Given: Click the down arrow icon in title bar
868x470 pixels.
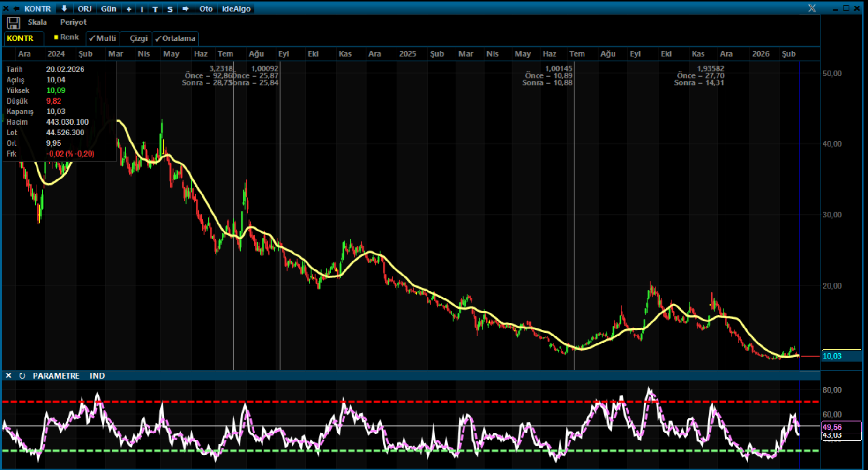Looking at the screenshot, I should click(64, 9).
